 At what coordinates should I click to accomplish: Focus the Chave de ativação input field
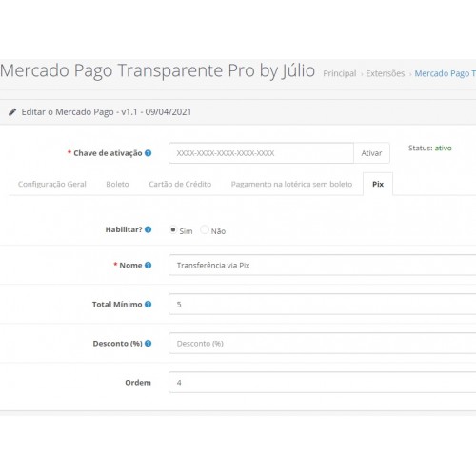[261, 153]
